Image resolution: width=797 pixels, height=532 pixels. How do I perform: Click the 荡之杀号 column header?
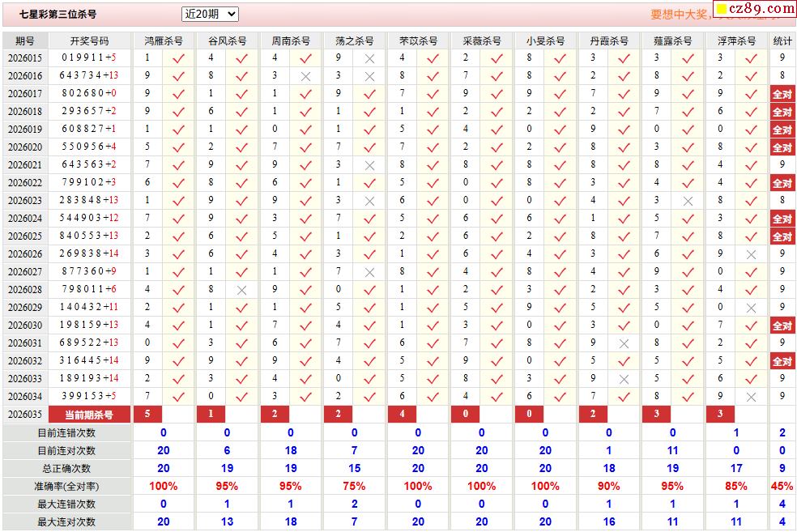click(x=354, y=40)
